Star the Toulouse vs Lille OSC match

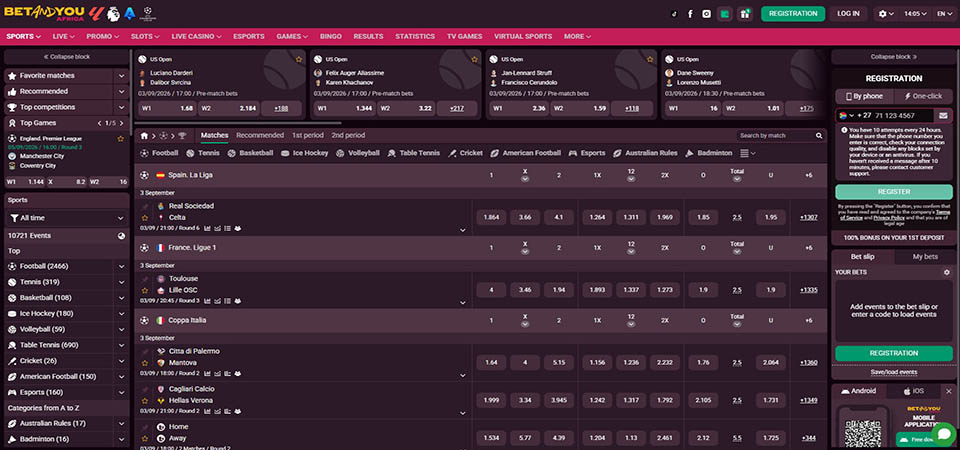(145, 290)
